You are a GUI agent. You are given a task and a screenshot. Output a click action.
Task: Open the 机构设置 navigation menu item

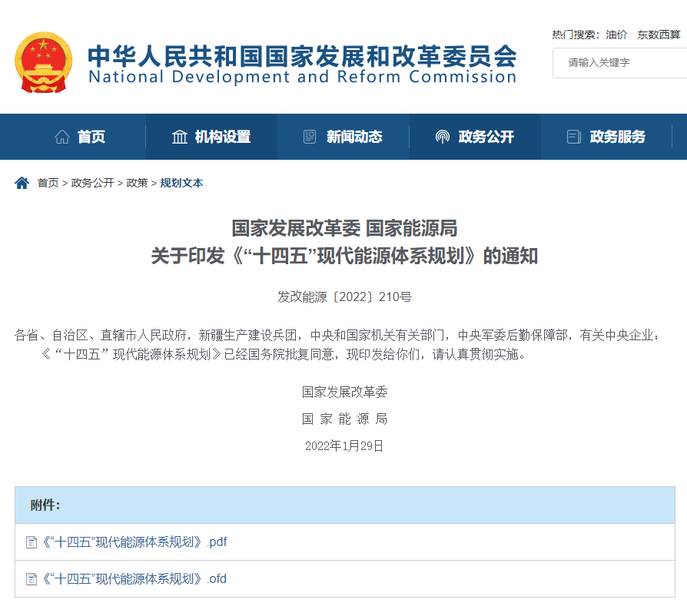coord(223,137)
